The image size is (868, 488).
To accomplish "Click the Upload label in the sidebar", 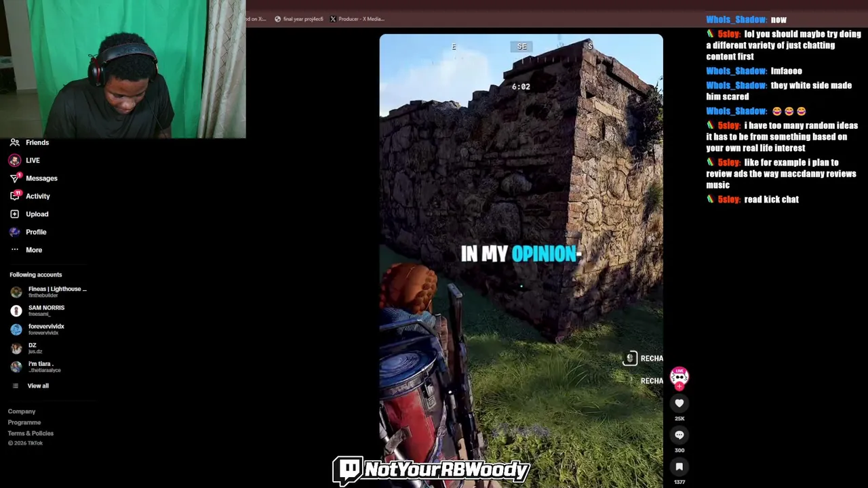I will pos(37,214).
